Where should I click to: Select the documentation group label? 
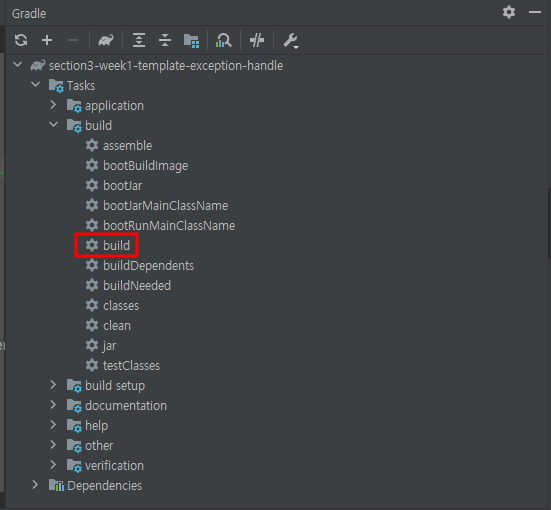pyautogui.click(x=126, y=406)
